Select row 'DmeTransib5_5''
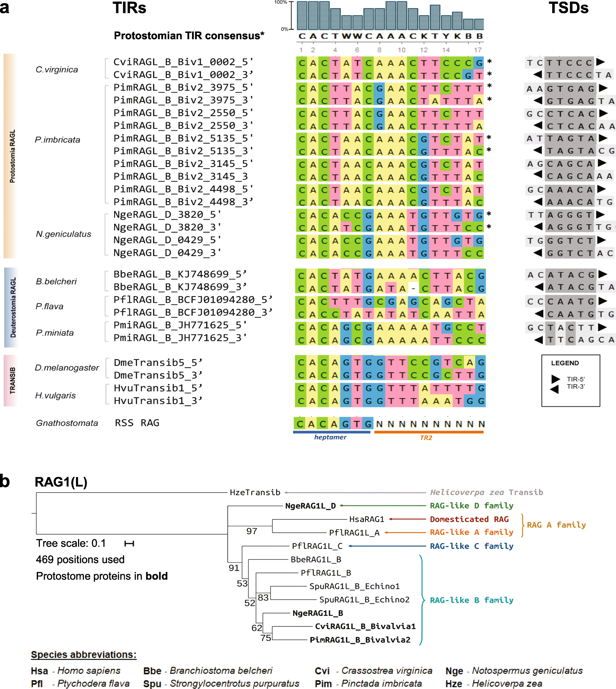This screenshot has width=616, height=689. [x=158, y=363]
